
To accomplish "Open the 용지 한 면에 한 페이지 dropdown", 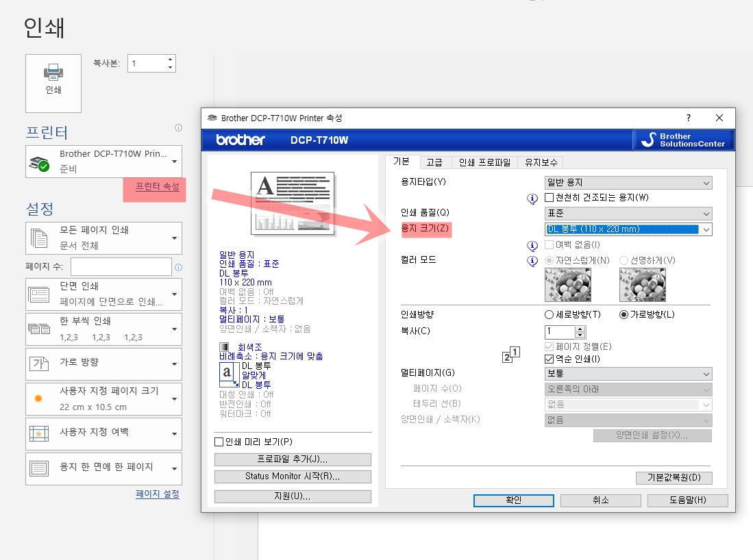I will coord(103,469).
